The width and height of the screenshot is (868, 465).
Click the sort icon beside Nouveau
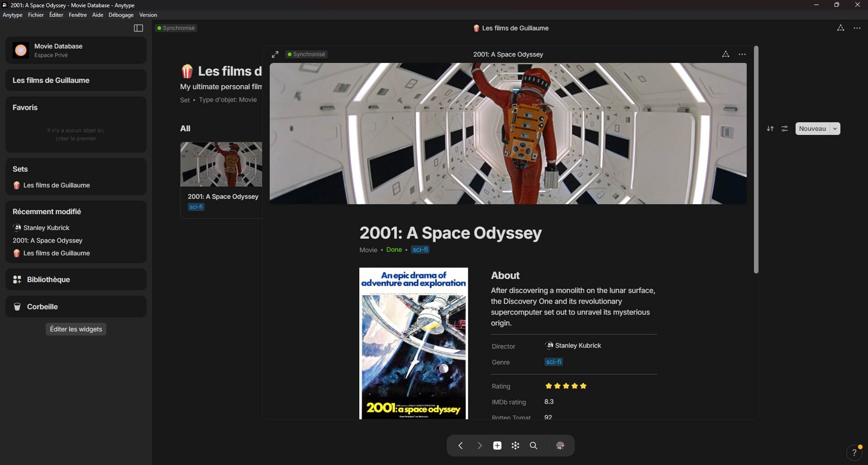click(770, 129)
